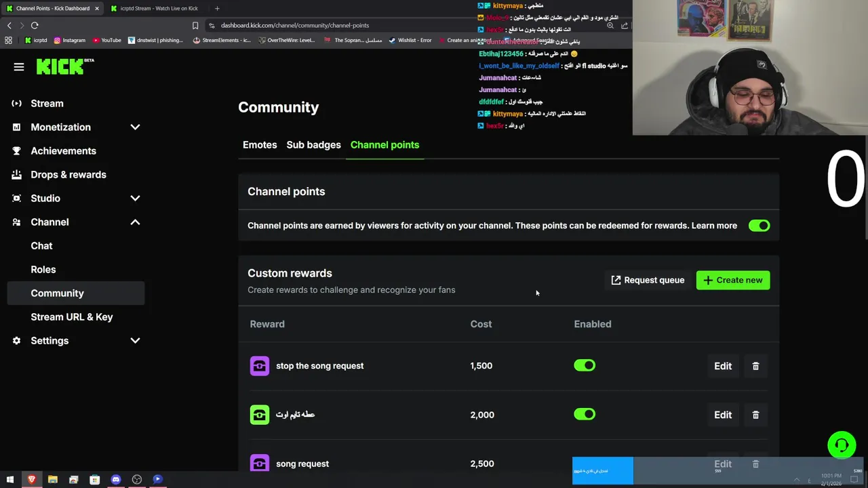The width and height of the screenshot is (868, 488).
Task: Open the browser apps grid icon
Action: click(x=8, y=40)
